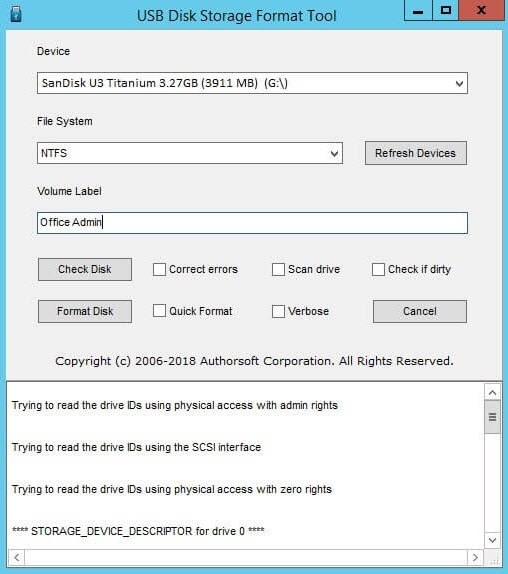Click the Cancel button
Screen dimensions: 508x574
point(420,312)
